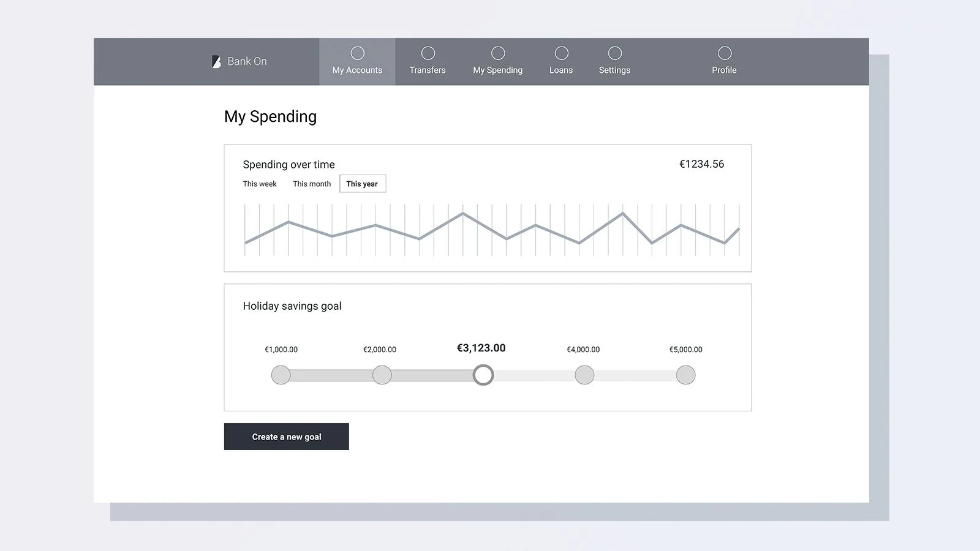Click the circle icon above My Spending
The height and width of the screenshot is (551, 980).
(499, 53)
